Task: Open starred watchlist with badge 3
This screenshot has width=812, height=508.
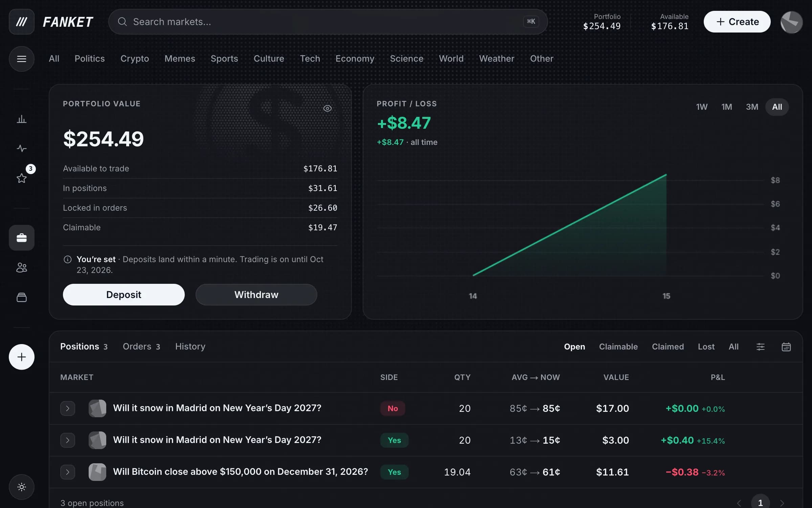Action: coord(22,178)
